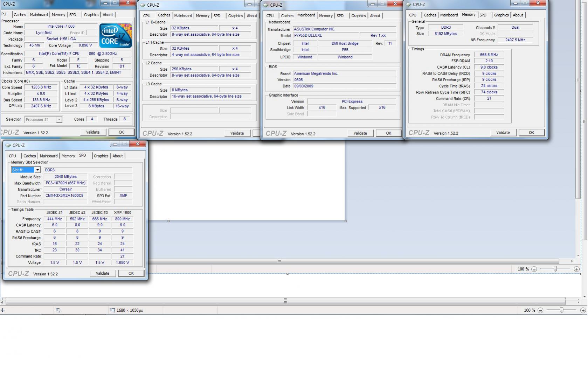Open the Graphics tab in the CPU-Z Caches window

click(x=235, y=16)
